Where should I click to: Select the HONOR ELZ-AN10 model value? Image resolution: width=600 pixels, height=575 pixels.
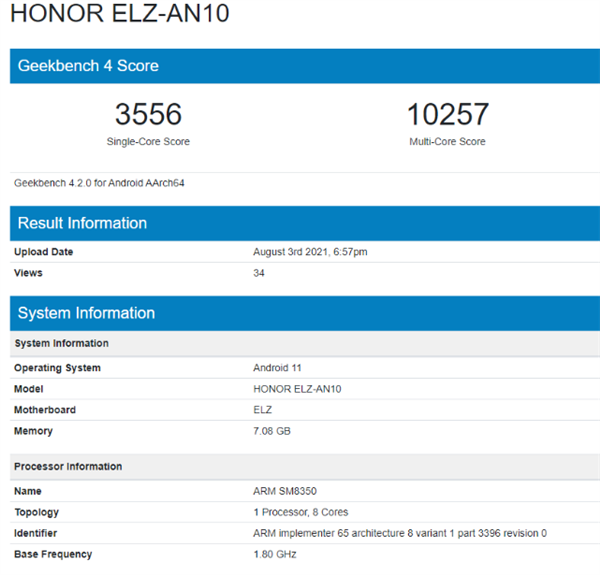click(297, 389)
